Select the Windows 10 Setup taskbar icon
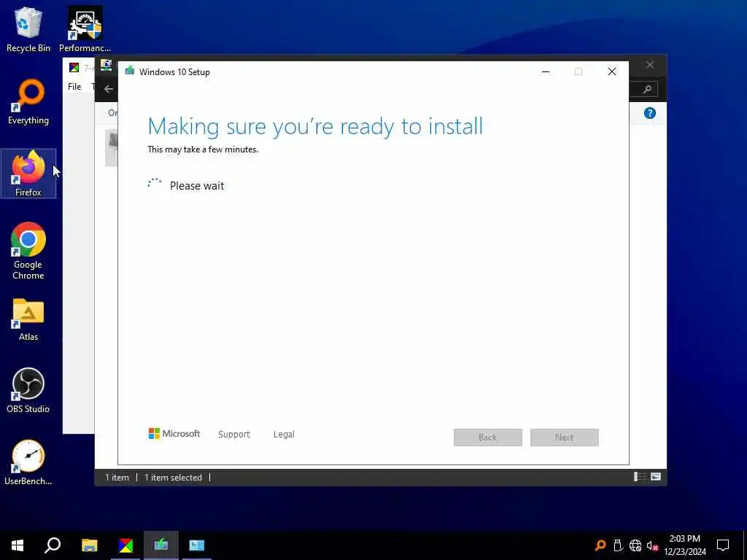The height and width of the screenshot is (560, 747). pyautogui.click(x=161, y=545)
